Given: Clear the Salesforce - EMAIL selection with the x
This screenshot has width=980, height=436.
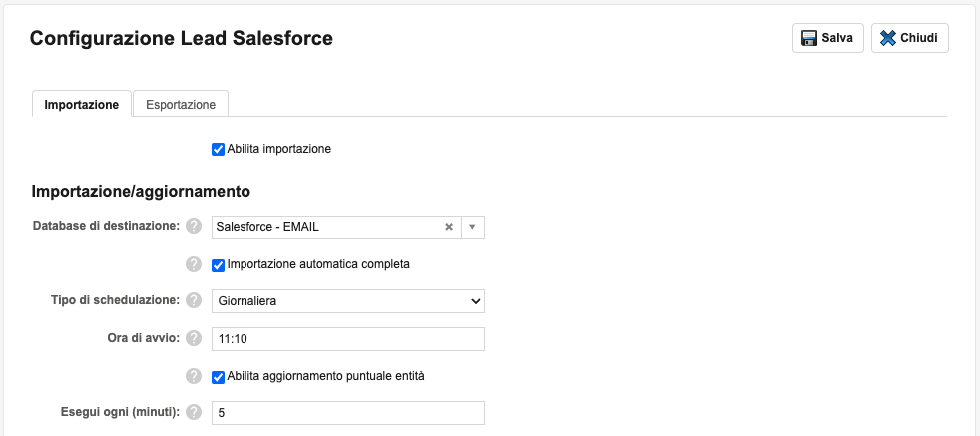Looking at the screenshot, I should pos(449,228).
